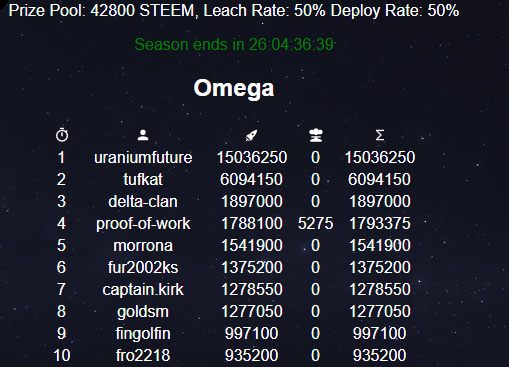Click proof-of-work's 5275 signpost value
The width and height of the screenshot is (509, 367).
tap(315, 223)
